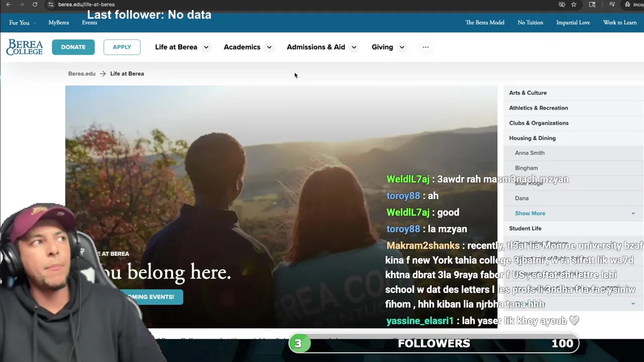
Task: Click chat username Makram2shanks
Action: pos(423,246)
